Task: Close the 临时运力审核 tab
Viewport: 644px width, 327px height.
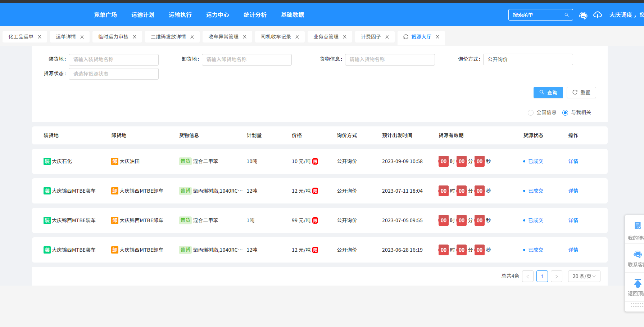Action: pos(135,37)
